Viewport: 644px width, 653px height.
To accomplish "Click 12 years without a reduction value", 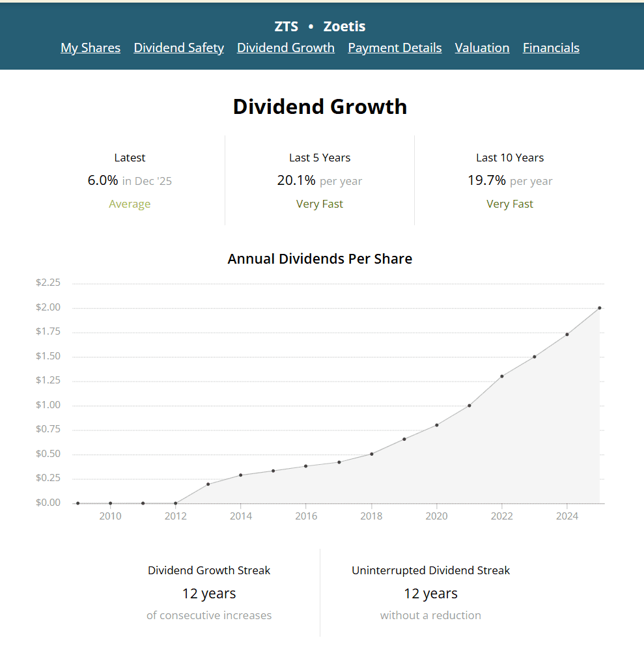I will point(430,594).
